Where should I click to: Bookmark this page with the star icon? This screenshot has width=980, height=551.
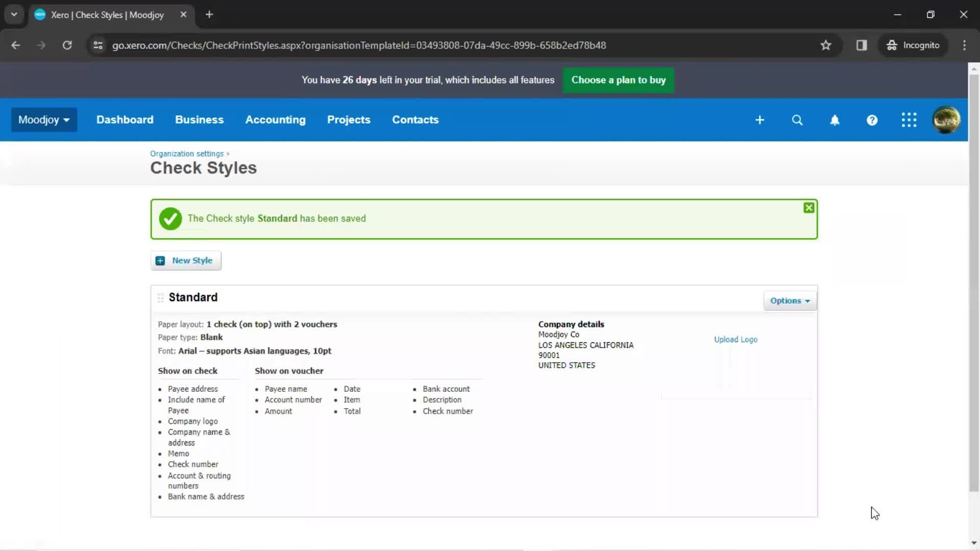[x=826, y=45]
